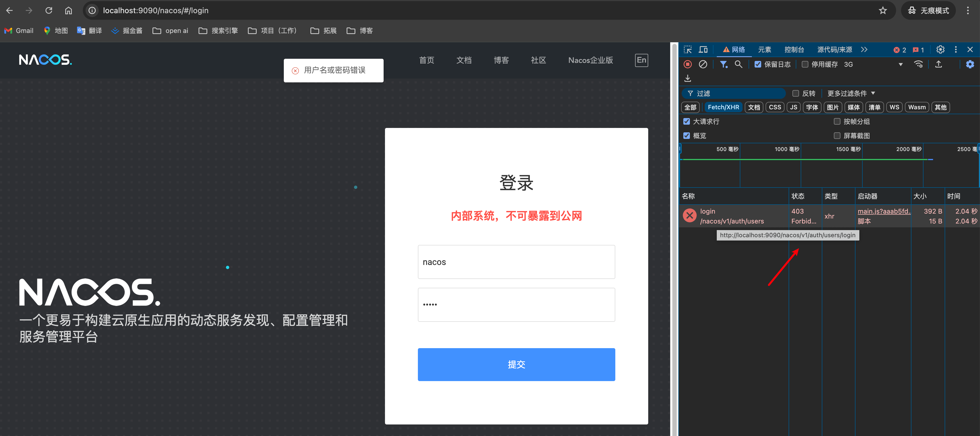980x436 pixels.
Task: Click the nacos username input field
Action: pos(516,262)
